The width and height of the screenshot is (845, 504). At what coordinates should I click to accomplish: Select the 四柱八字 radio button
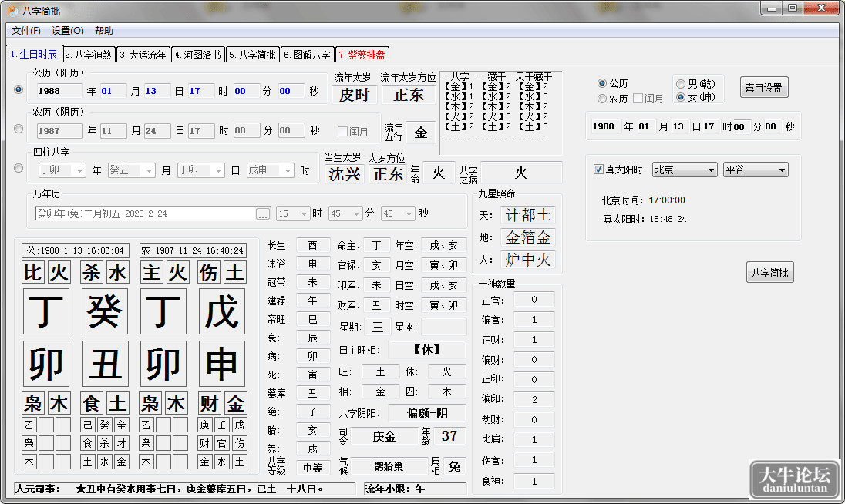click(x=19, y=169)
